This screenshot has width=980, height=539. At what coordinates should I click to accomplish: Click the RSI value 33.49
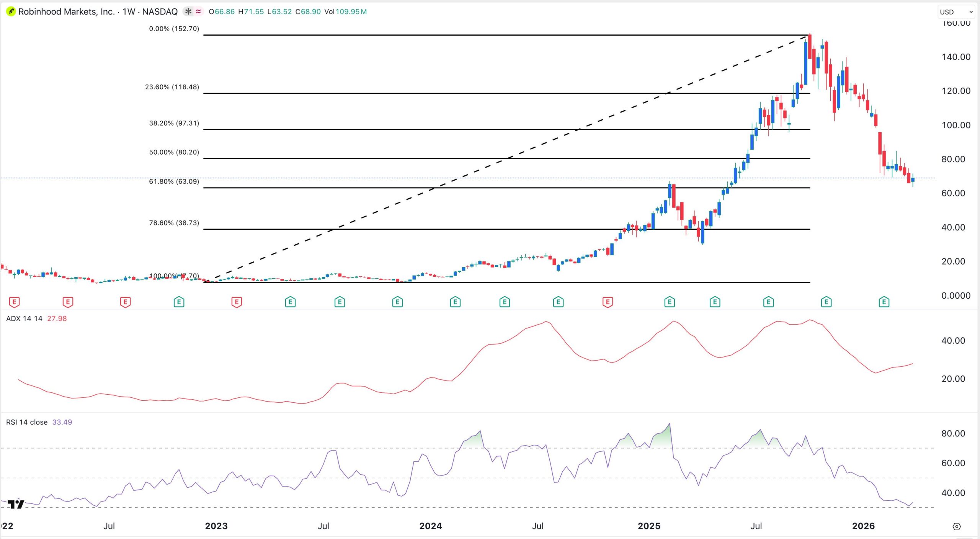point(62,422)
